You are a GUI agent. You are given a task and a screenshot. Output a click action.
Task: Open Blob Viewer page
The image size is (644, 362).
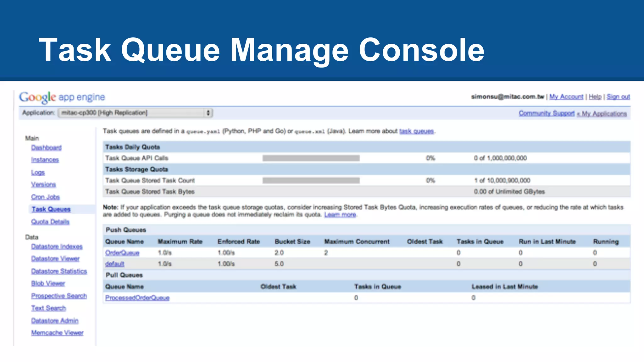tap(48, 283)
